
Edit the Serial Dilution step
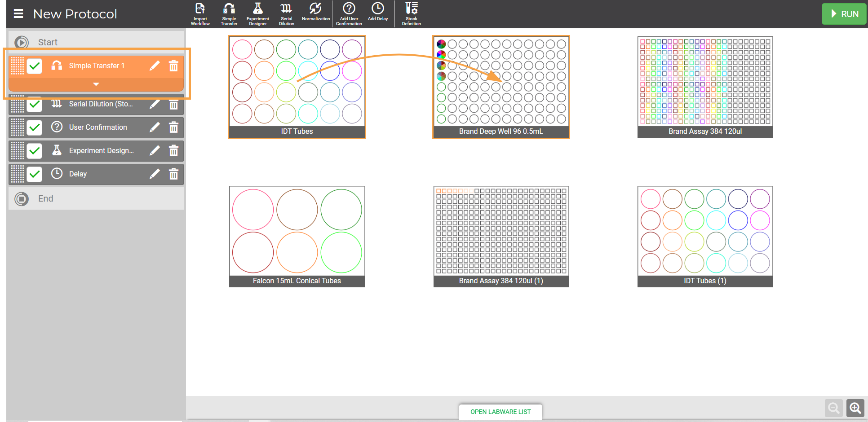click(155, 104)
